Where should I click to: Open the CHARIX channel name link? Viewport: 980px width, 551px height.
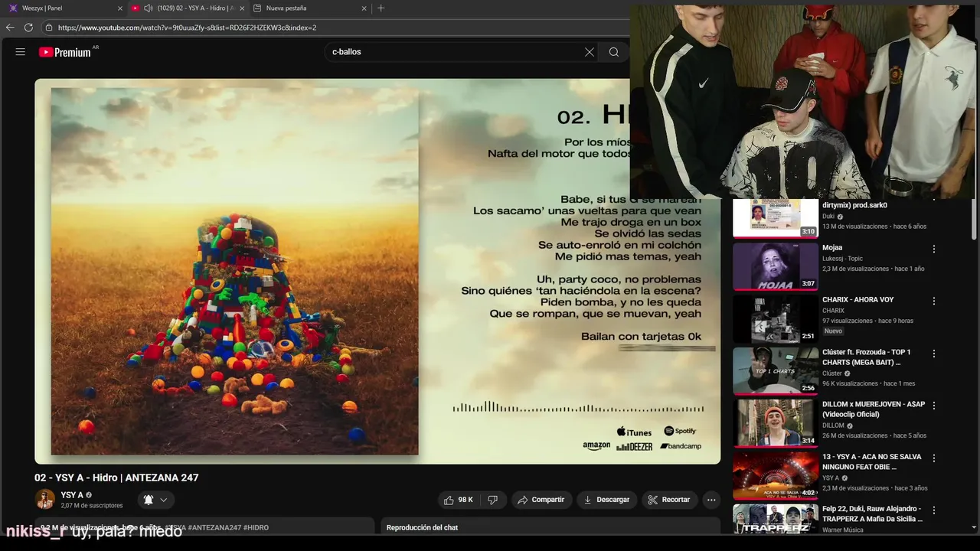833,311
